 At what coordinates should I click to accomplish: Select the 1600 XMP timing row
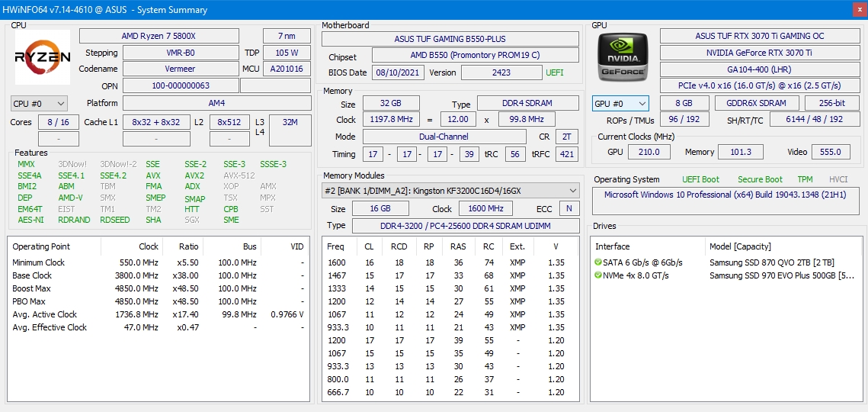450,262
